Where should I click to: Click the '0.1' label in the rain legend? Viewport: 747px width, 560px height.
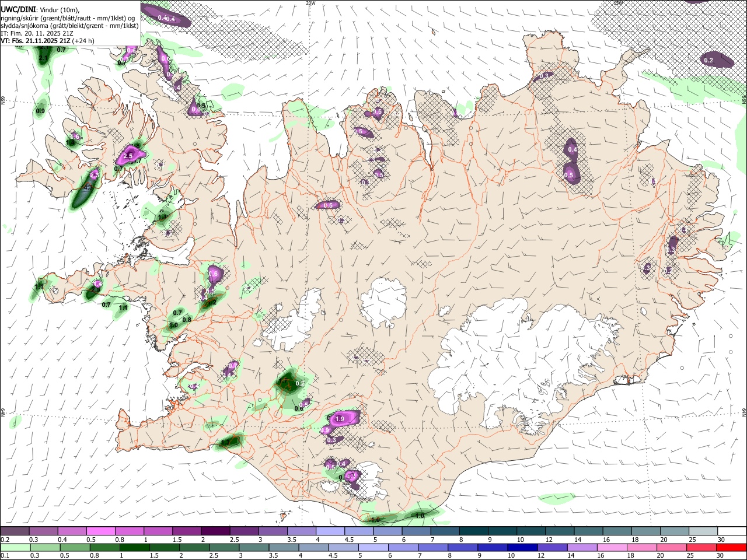(x=5, y=555)
